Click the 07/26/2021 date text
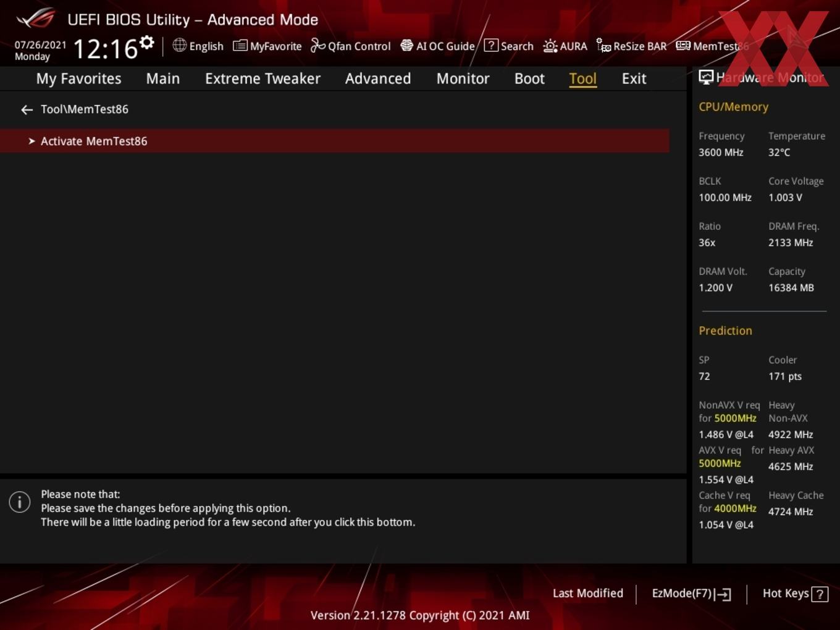This screenshot has height=630, width=840. pos(40,45)
